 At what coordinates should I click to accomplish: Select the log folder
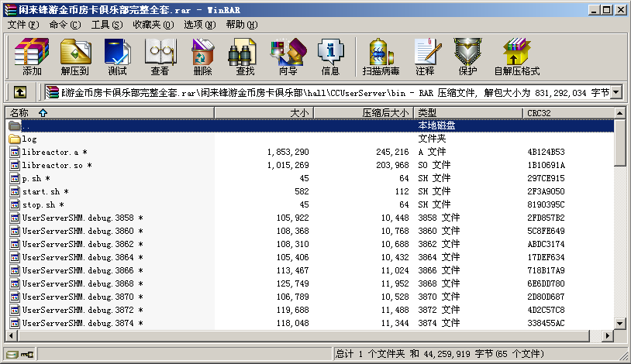29,139
